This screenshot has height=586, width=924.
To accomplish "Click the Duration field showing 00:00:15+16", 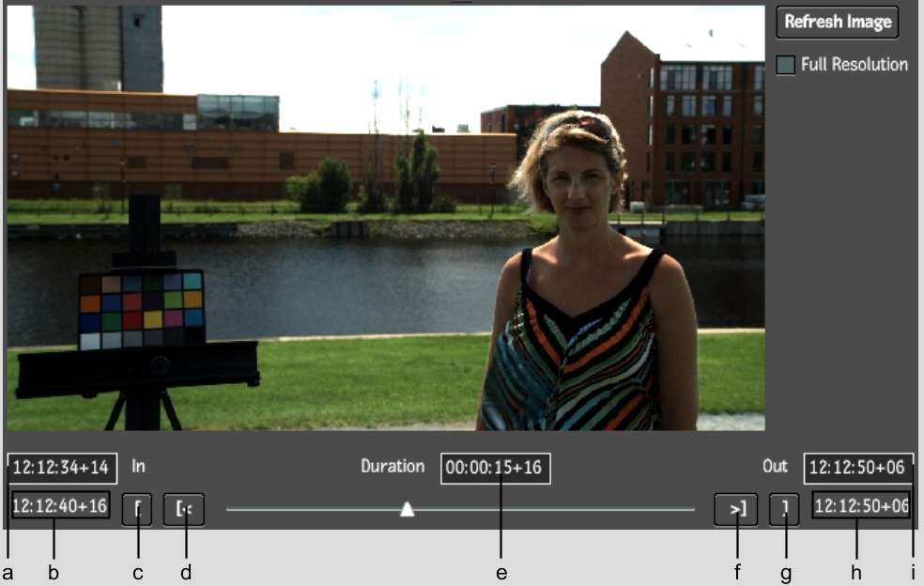I will point(495,468).
